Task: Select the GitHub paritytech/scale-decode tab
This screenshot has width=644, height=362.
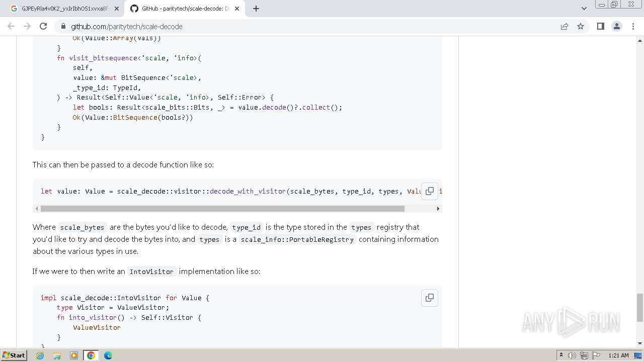Action: [185, 9]
